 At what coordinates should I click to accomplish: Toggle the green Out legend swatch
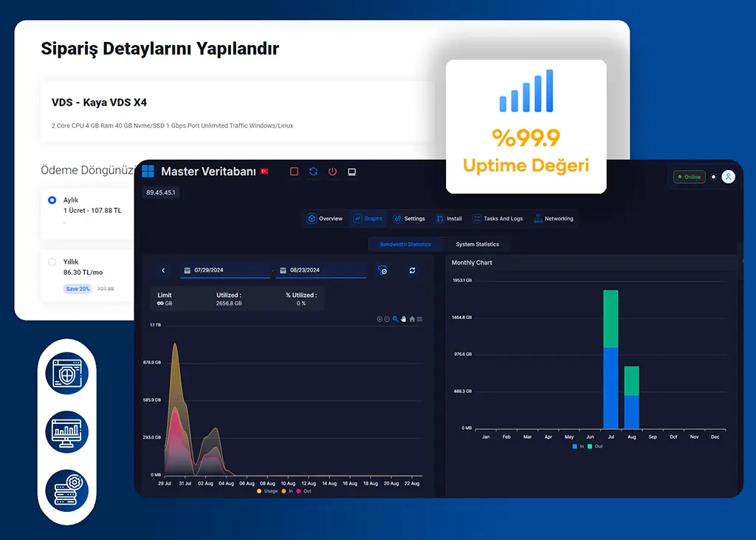pyautogui.click(x=589, y=446)
